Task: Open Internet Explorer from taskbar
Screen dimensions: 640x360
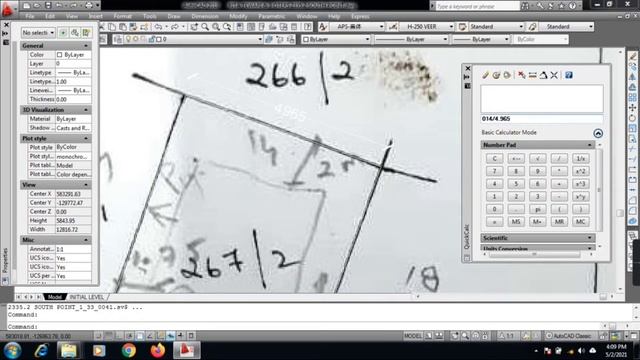Action: 41,351
